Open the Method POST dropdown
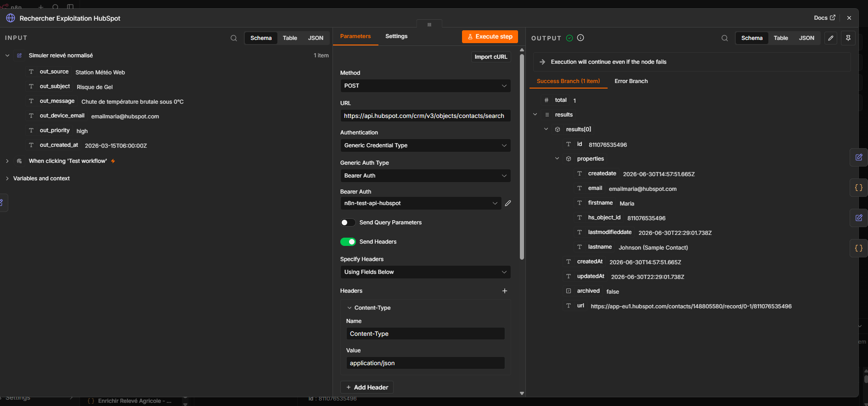868x406 pixels. click(x=425, y=86)
